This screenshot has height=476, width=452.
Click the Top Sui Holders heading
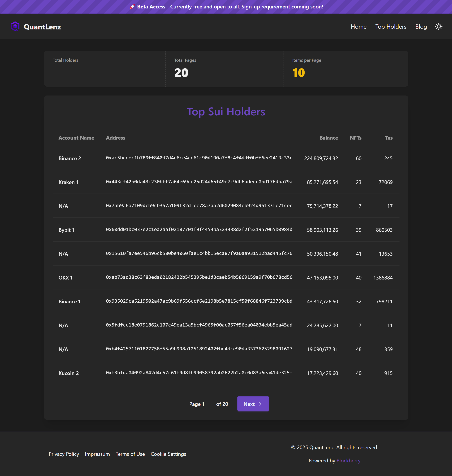coord(226,112)
